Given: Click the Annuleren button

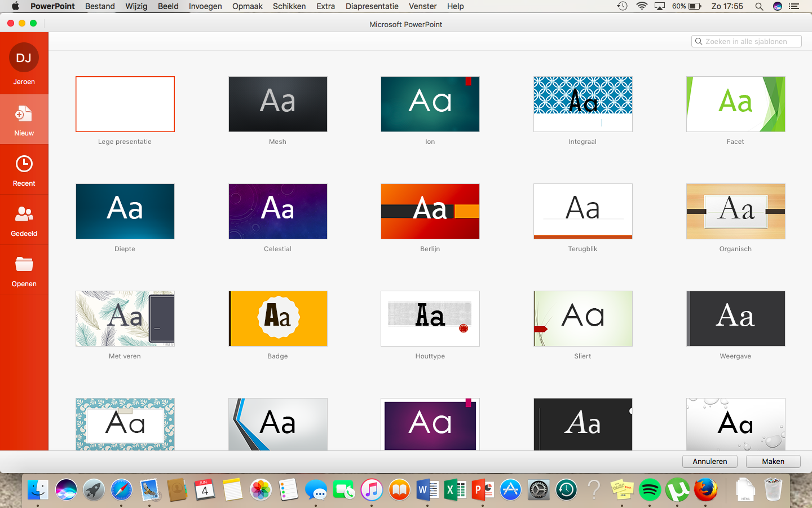Looking at the screenshot, I should tap(710, 461).
